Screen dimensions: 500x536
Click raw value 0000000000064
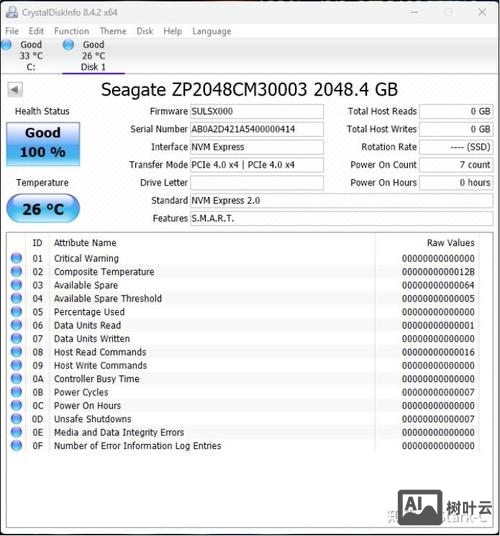click(438, 285)
